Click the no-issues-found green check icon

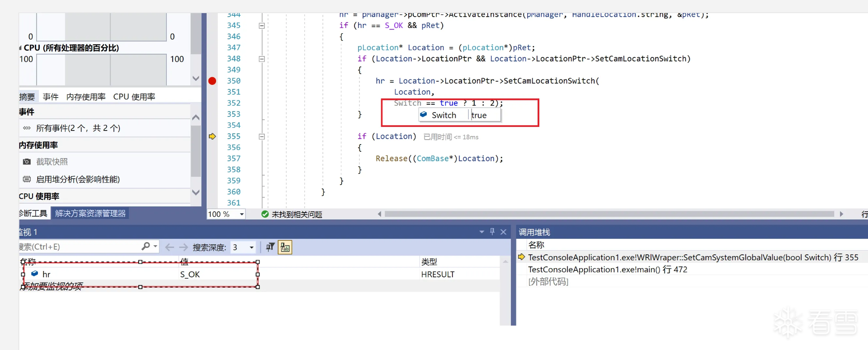265,214
